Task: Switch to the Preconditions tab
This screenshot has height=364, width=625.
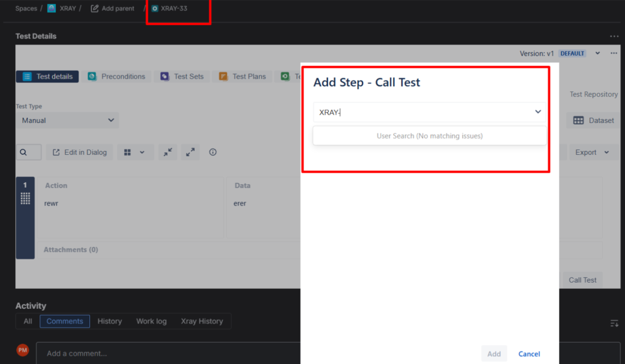Action: coord(116,77)
